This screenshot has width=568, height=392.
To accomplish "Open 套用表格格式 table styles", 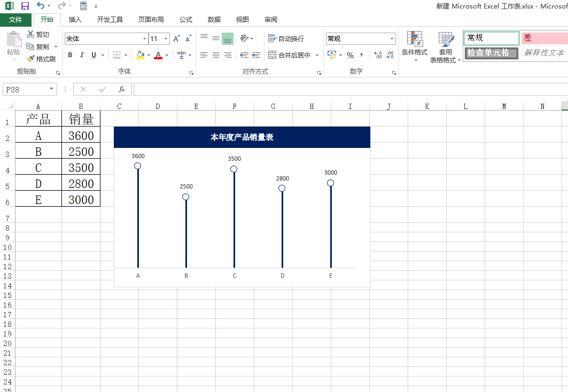I will (x=445, y=47).
